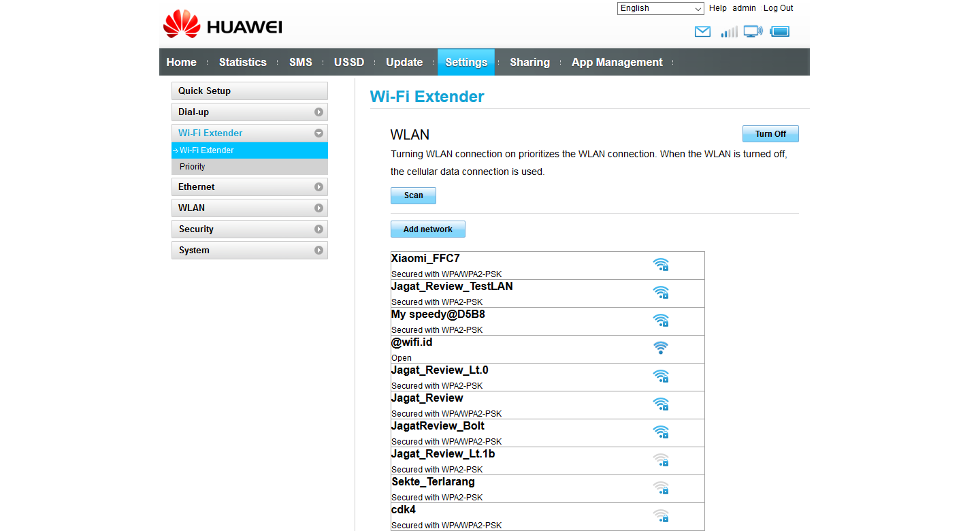Expand the Ethernet sidebar section
Screen dimensions: 980x531
click(249, 187)
